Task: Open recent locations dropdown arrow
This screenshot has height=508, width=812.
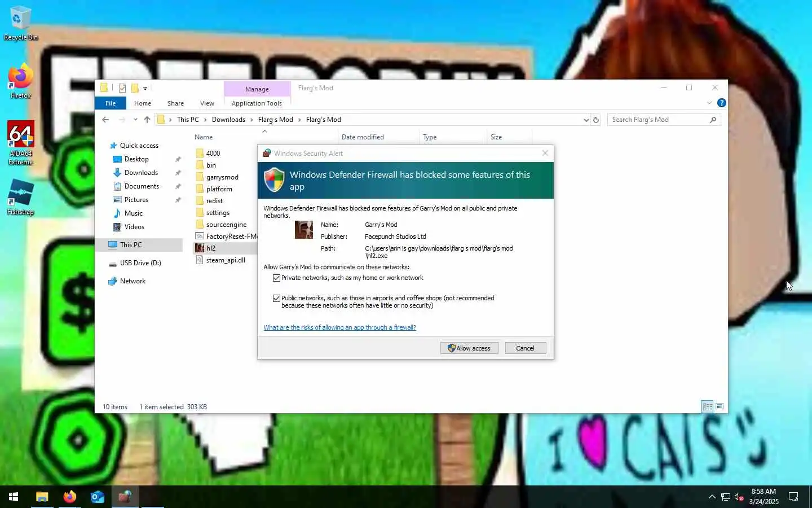Action: [x=135, y=120]
